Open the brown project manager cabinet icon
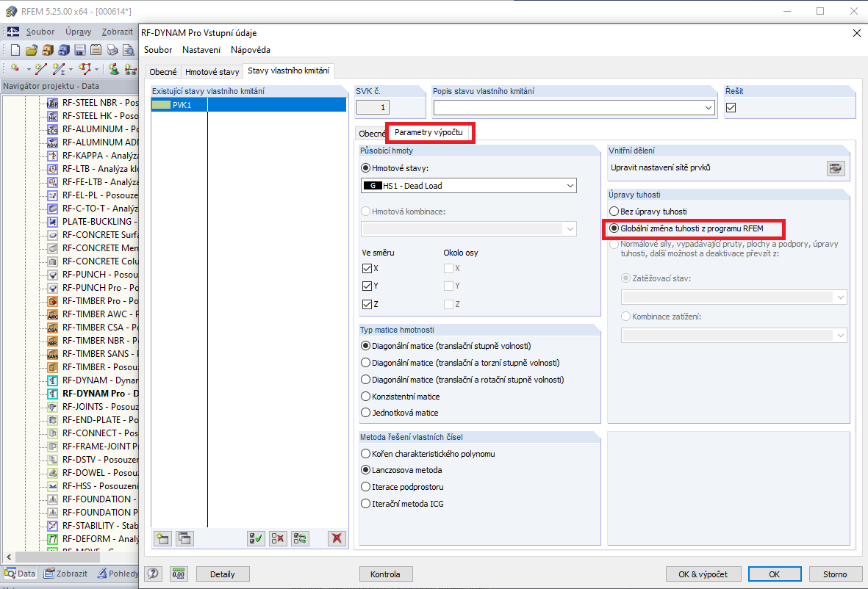The height and width of the screenshot is (589, 868). click(48, 51)
